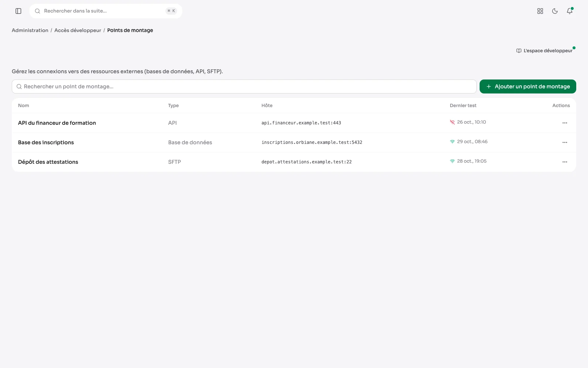This screenshot has width=588, height=368.
Task: Select Dépôt des attestations row name
Action: 48,162
